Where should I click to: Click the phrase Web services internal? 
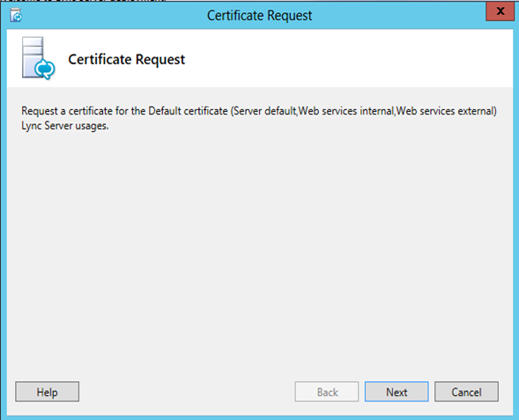[346, 111]
